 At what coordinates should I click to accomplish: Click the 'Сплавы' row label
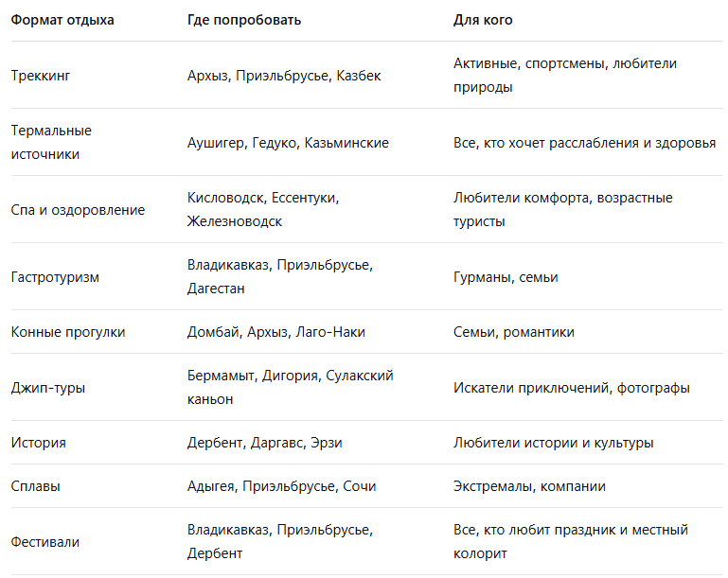(35, 486)
